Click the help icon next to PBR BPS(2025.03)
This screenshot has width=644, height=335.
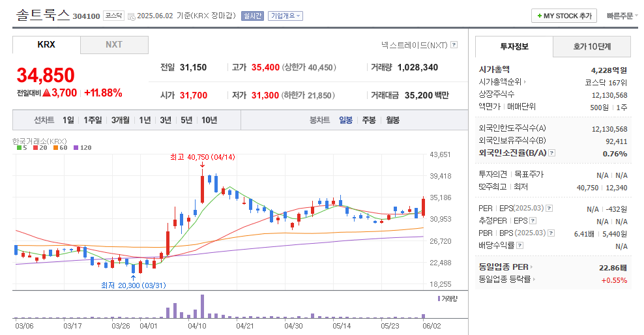point(551,233)
